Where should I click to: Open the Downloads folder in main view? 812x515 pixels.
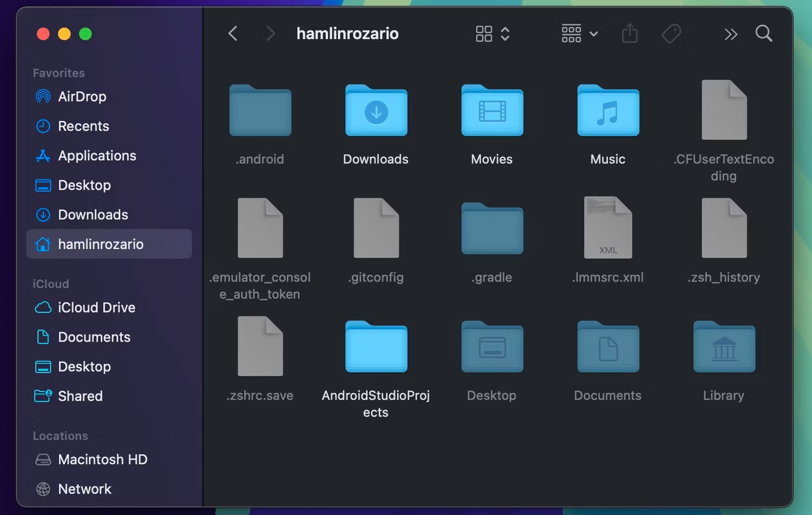(x=376, y=111)
